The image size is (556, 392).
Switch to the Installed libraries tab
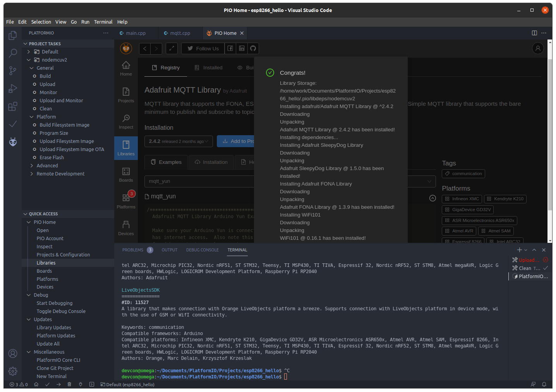pyautogui.click(x=209, y=68)
